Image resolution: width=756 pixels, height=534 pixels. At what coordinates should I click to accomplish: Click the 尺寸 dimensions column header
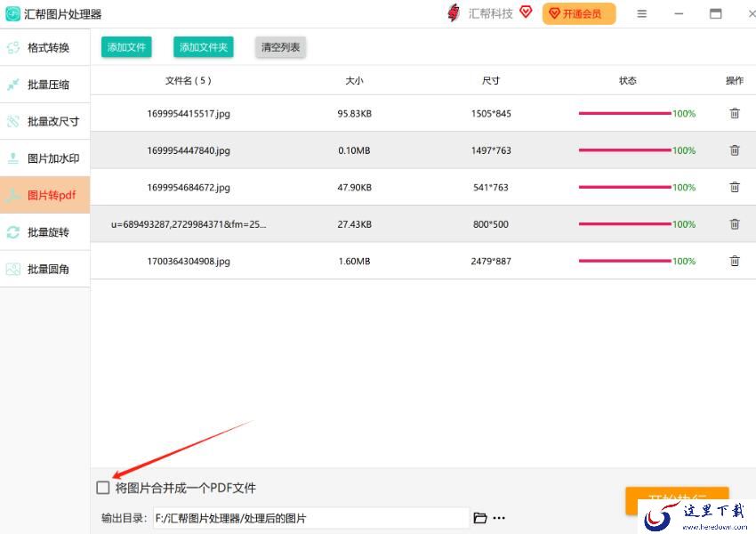click(491, 81)
